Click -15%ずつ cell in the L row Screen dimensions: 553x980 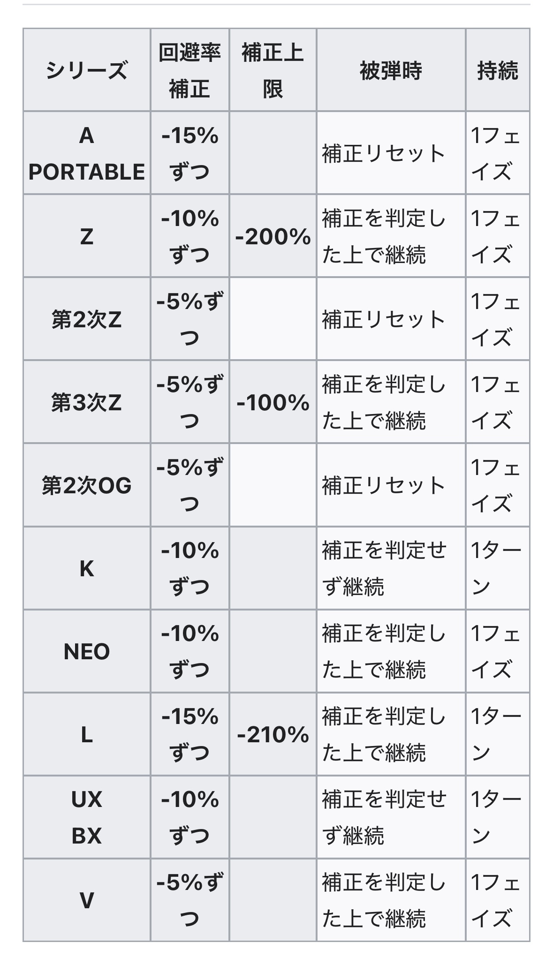point(189,734)
